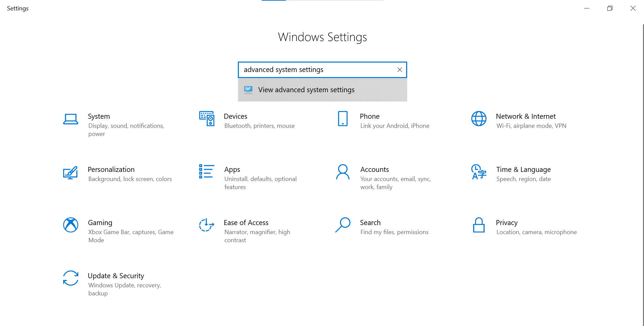Click 'Link your Android, iPhone' description
This screenshot has height=326, width=644.
point(395,126)
